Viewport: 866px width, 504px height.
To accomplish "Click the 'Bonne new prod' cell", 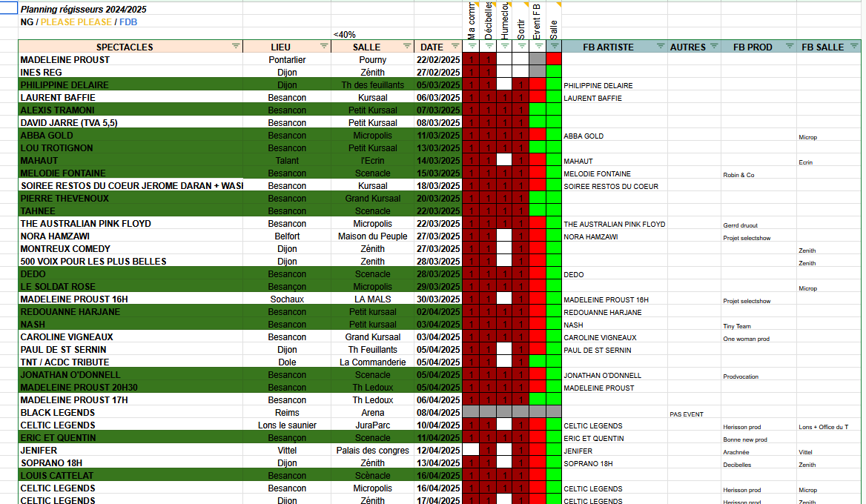I will (x=758, y=440).
